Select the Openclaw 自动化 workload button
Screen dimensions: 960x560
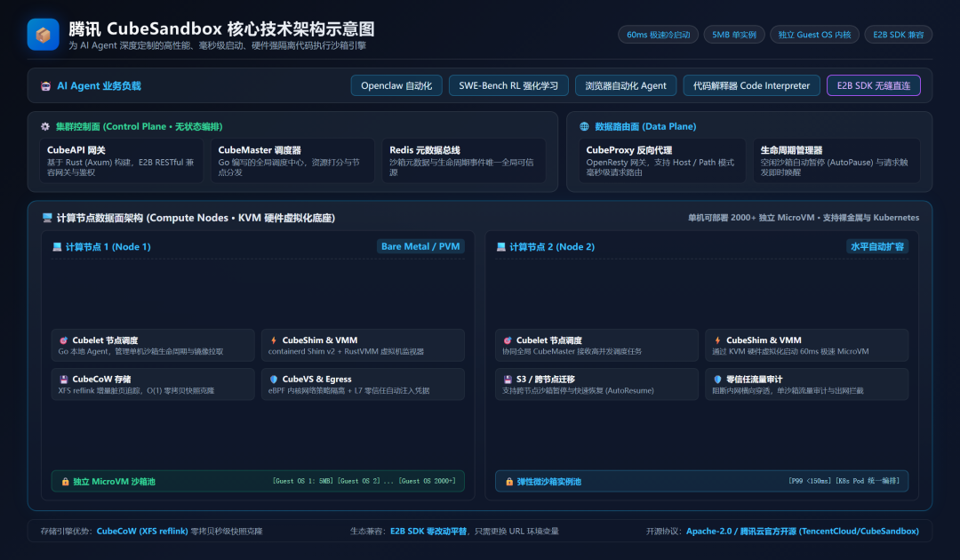[x=396, y=85]
